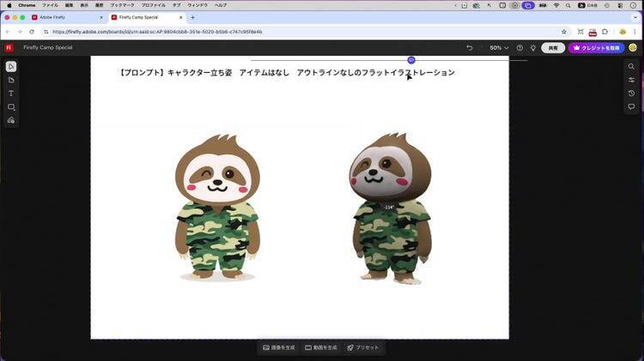Viewport: 644px width, 361px height.
Task: Open the comments panel
Action: [x=631, y=106]
